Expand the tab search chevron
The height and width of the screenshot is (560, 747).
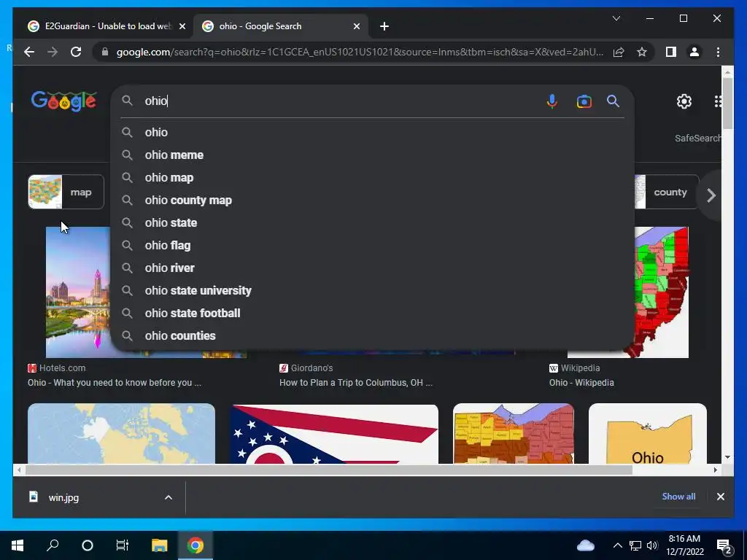click(x=616, y=18)
